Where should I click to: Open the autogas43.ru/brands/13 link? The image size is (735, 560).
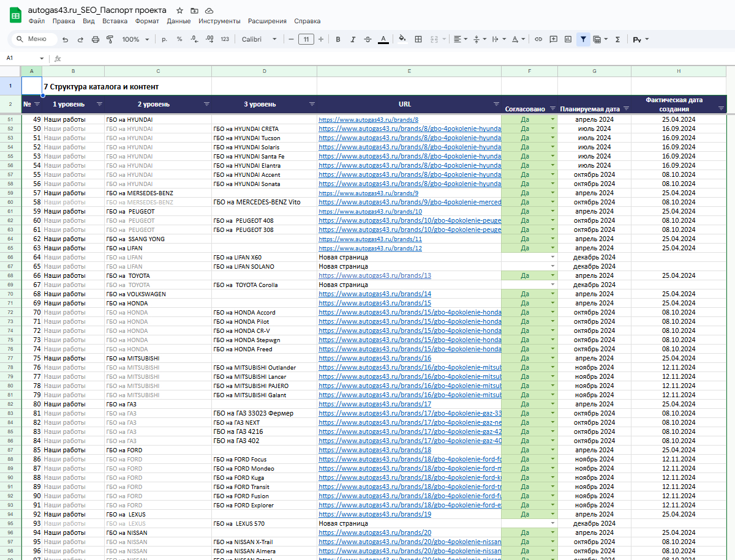click(x=374, y=275)
